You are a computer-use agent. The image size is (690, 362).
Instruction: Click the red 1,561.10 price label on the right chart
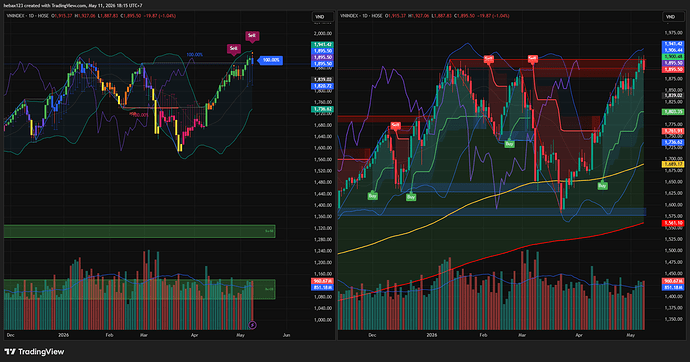673,223
